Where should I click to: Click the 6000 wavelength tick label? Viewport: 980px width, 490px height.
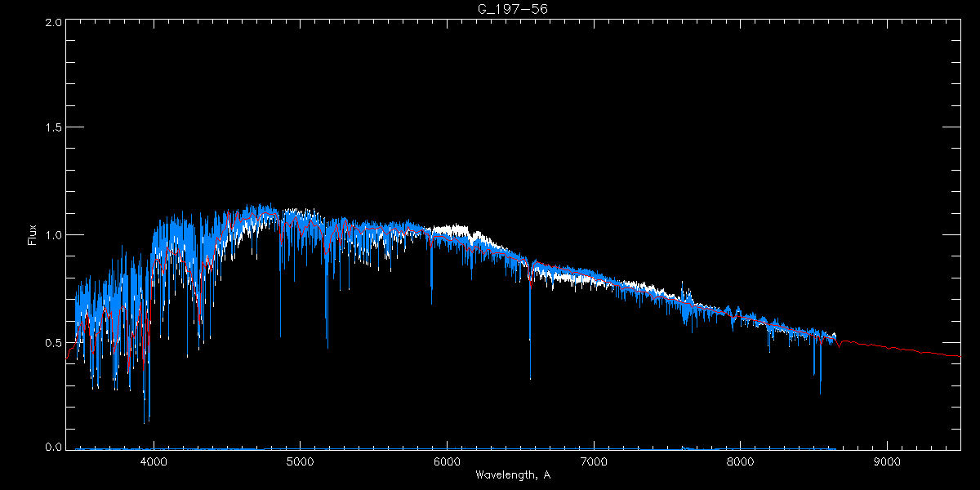[447, 461]
